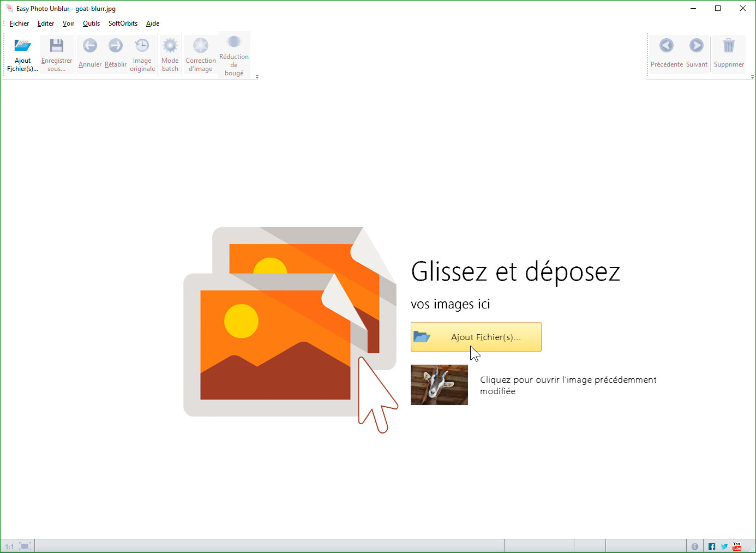Open the SoftOrbits menu
This screenshot has height=553, width=756.
point(123,23)
